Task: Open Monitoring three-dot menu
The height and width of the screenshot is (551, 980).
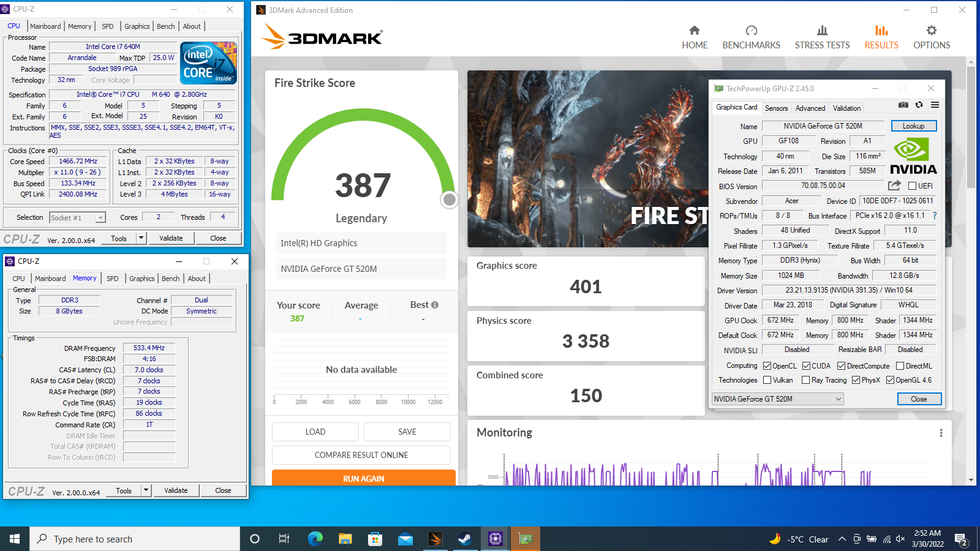Action: 941,433
